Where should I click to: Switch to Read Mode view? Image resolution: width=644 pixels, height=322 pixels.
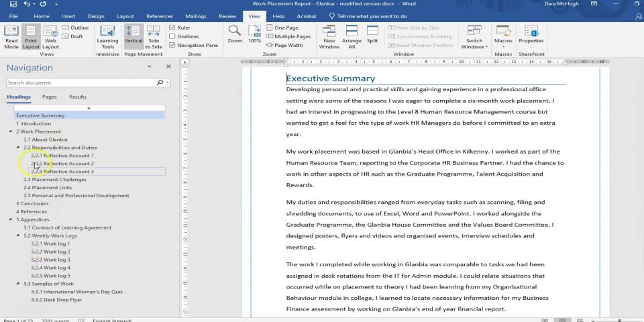(11, 38)
